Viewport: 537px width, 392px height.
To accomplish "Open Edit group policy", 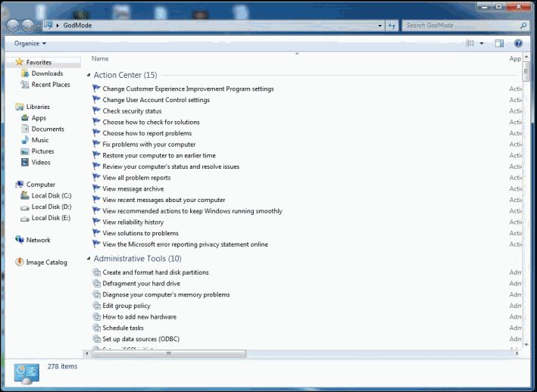I will click(x=126, y=306).
